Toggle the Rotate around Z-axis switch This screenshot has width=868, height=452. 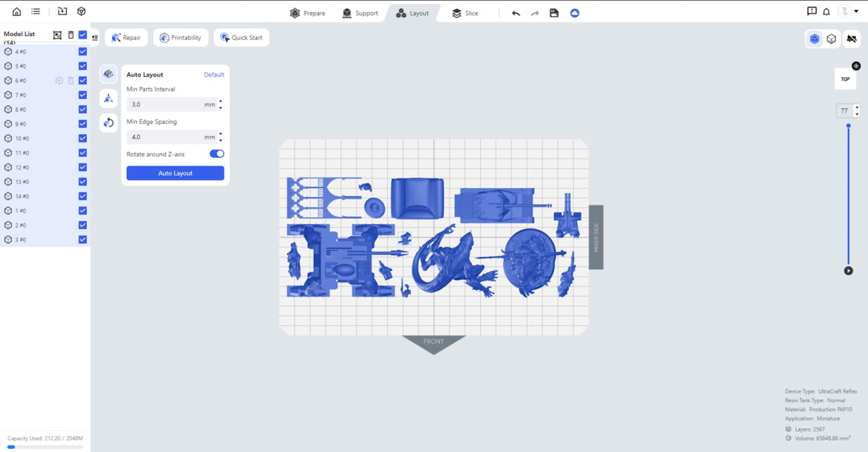[216, 154]
